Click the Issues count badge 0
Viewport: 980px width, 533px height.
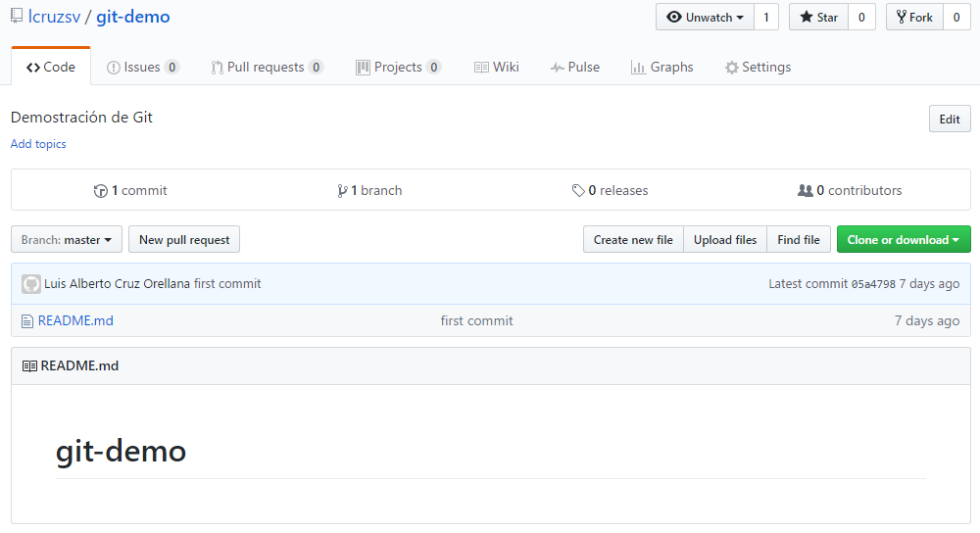[x=171, y=67]
